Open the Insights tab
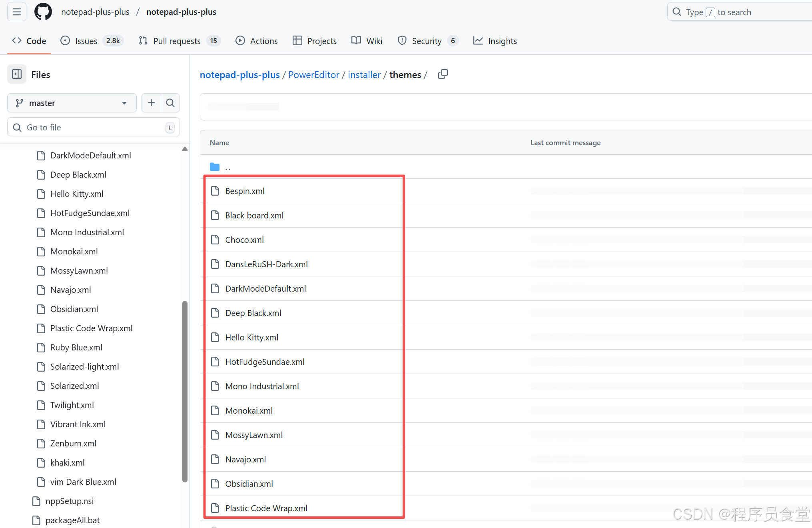This screenshot has width=812, height=528. [502, 41]
